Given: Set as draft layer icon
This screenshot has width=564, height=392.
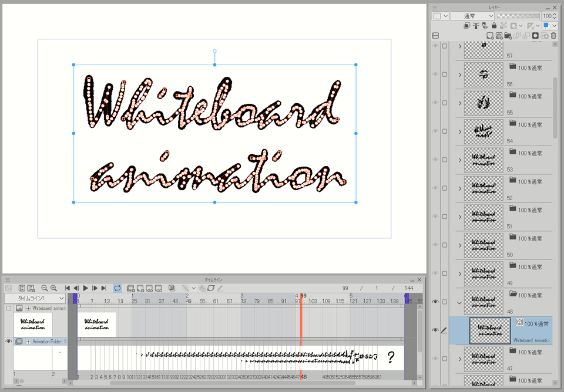Looking at the screenshot, I should [x=485, y=25].
